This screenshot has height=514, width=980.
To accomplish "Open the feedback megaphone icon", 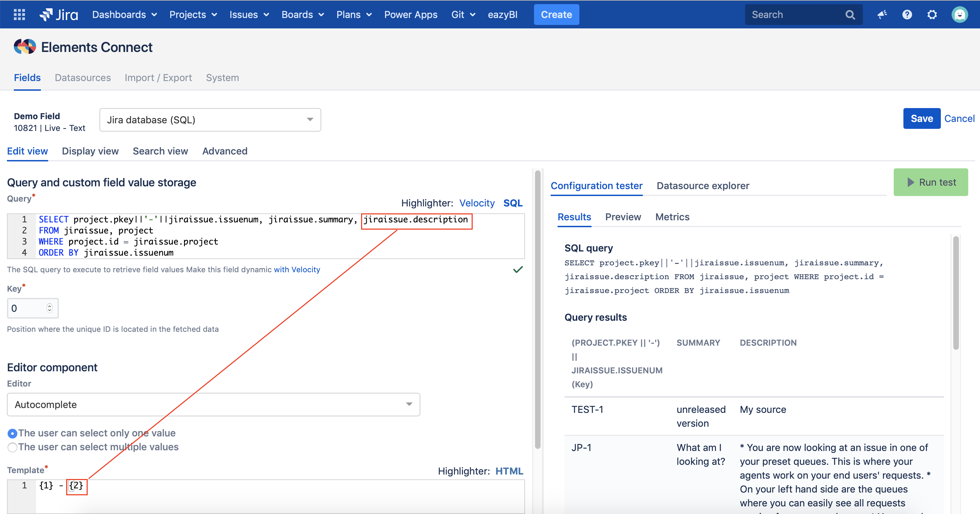I will click(x=882, y=15).
